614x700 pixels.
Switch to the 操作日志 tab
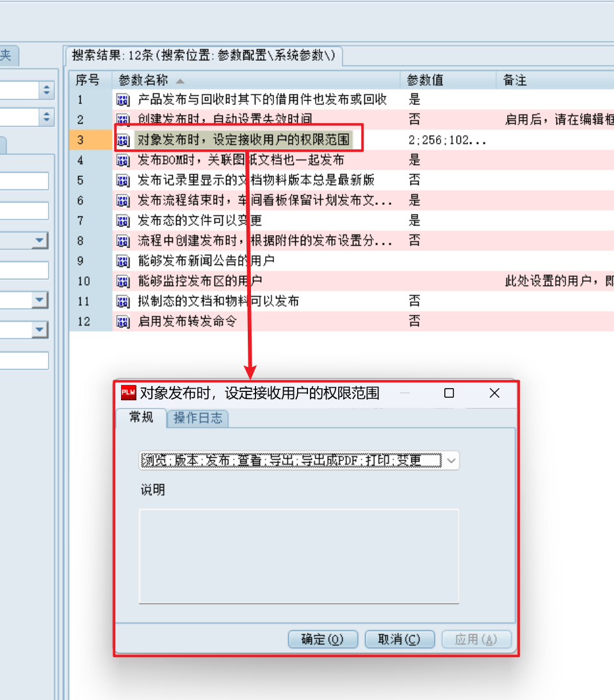point(198,418)
